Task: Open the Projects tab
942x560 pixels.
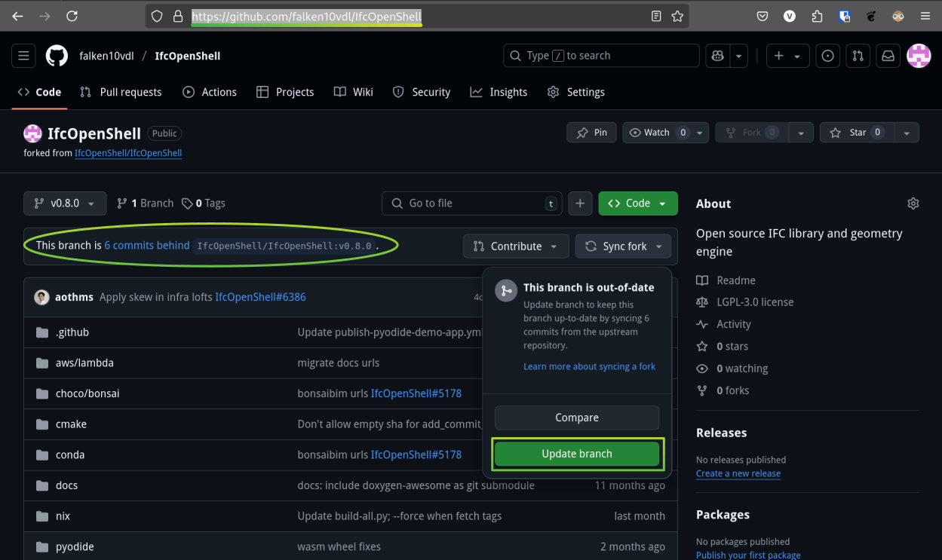Action: [285, 92]
